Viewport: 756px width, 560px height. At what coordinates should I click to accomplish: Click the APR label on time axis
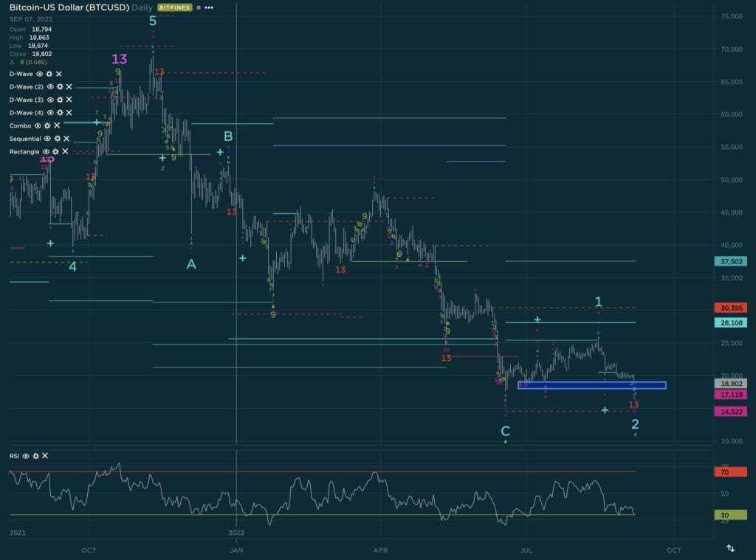click(x=380, y=550)
